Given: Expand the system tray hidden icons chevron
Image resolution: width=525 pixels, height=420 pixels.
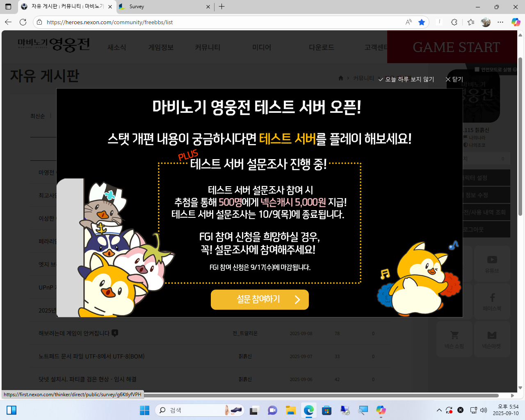Looking at the screenshot, I should tap(439, 410).
